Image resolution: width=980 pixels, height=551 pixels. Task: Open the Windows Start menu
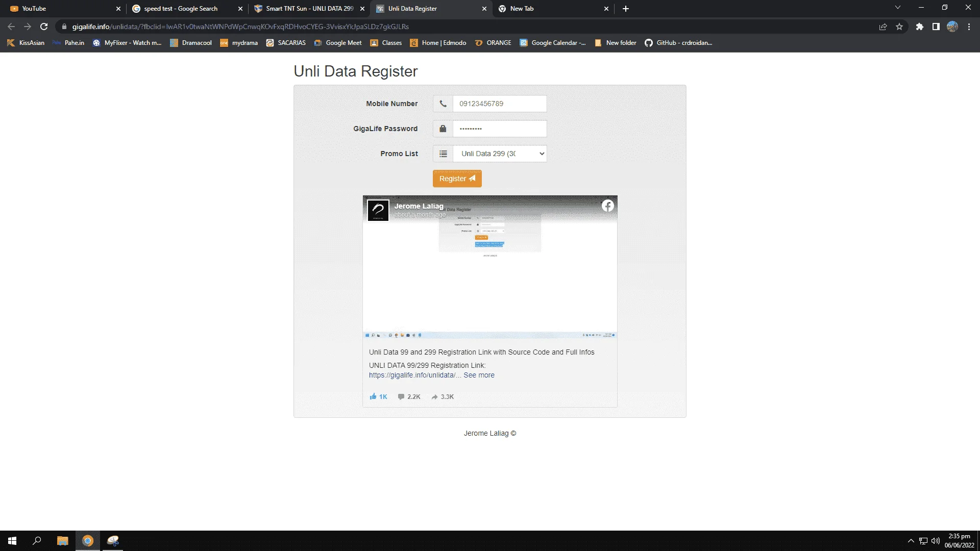click(12, 541)
